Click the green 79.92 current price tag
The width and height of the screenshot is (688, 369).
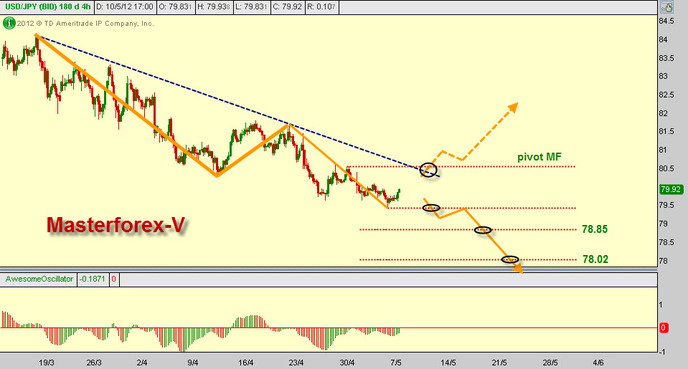671,190
